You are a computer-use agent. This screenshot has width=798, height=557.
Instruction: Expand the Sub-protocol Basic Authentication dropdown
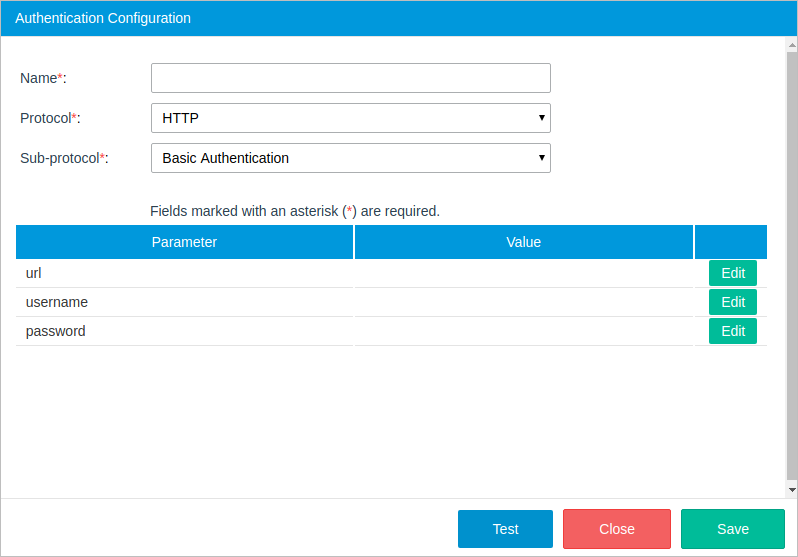[350, 158]
